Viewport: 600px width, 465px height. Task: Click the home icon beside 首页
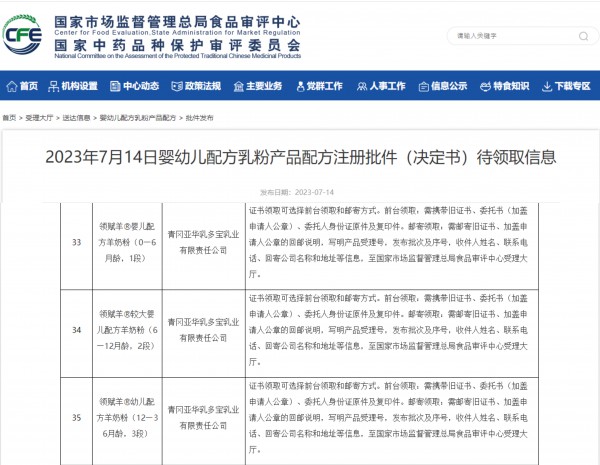pyautogui.click(x=12, y=86)
